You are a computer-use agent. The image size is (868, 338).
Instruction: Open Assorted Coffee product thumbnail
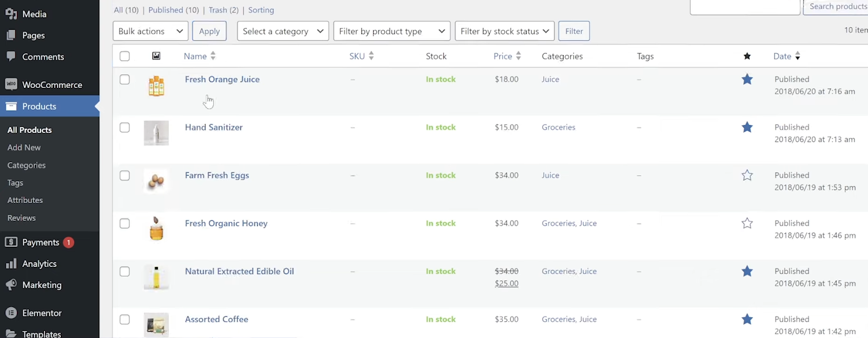click(156, 325)
